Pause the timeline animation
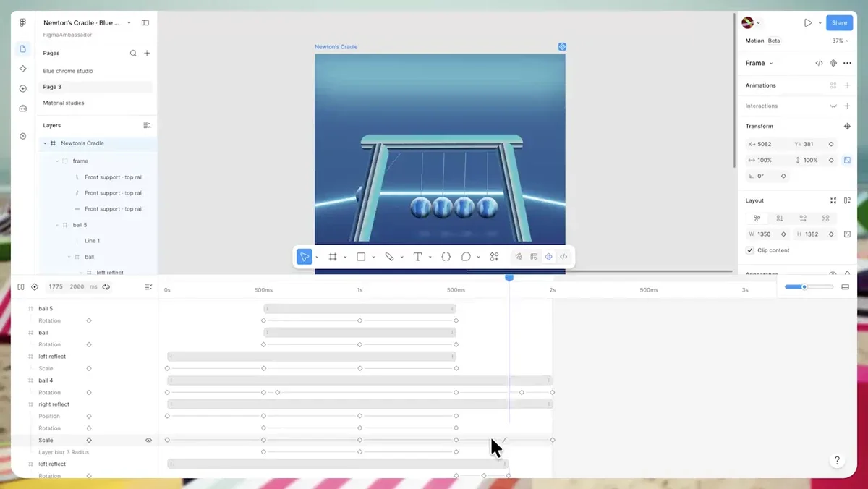868x489 pixels. pos(20,287)
